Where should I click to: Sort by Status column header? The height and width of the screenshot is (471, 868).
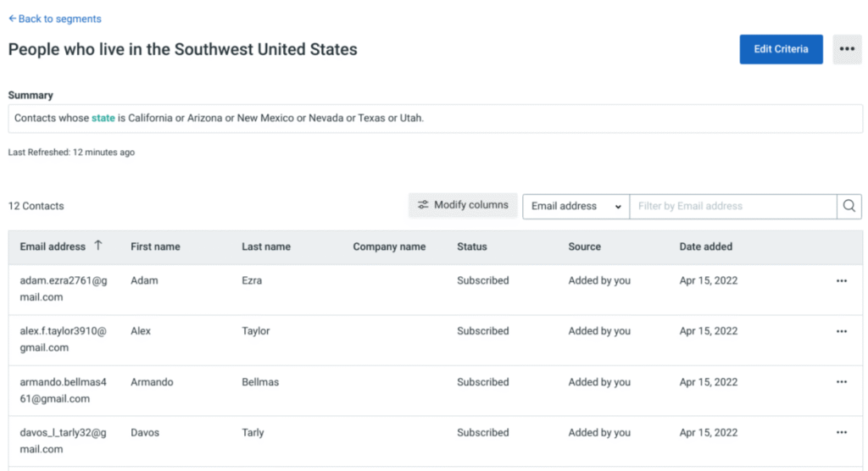[471, 247]
